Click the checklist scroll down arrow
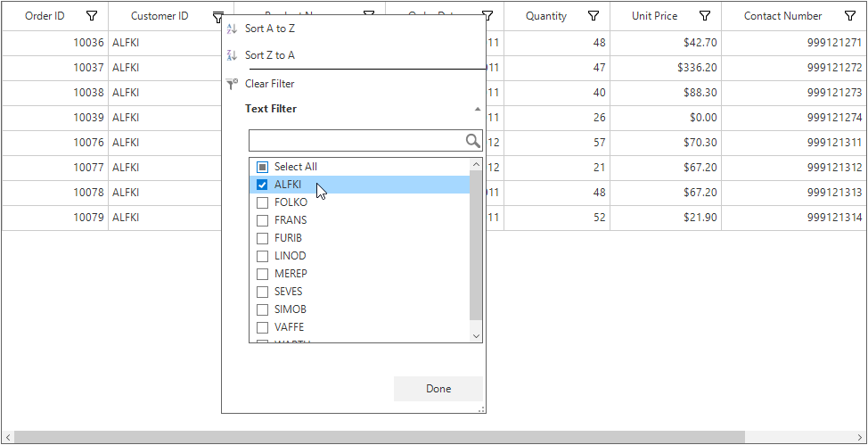Screen dimensions: 868x445 (x=476, y=336)
